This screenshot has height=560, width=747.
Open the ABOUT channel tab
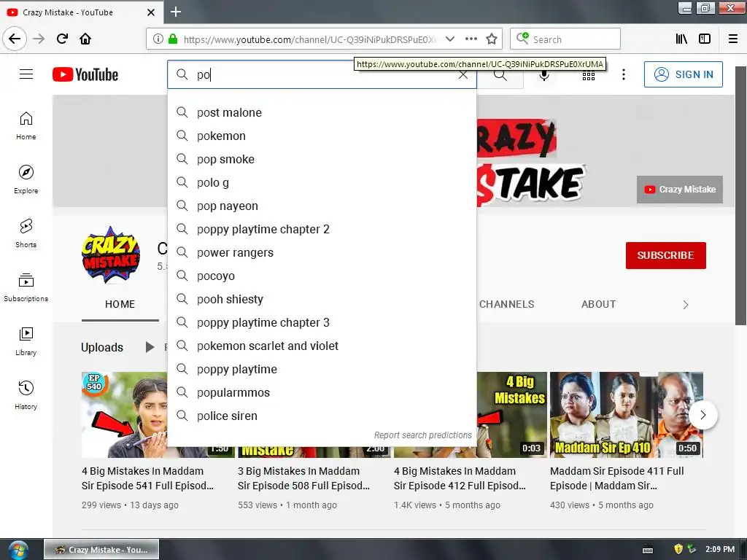[x=598, y=304]
